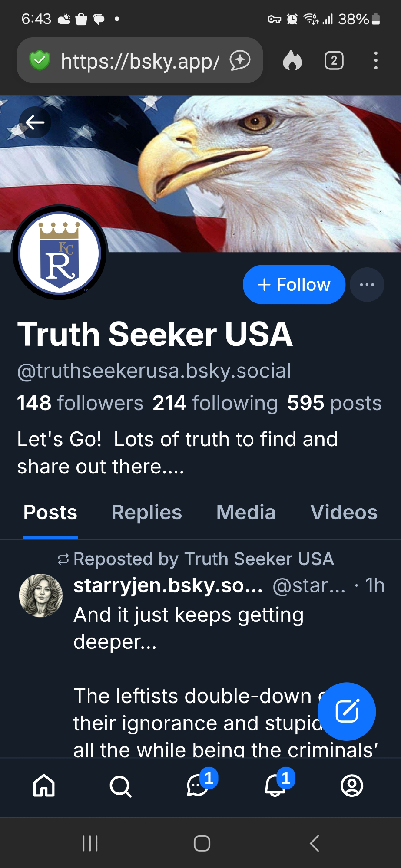View the 214 following list
This screenshot has width=401, height=868.
215,403
